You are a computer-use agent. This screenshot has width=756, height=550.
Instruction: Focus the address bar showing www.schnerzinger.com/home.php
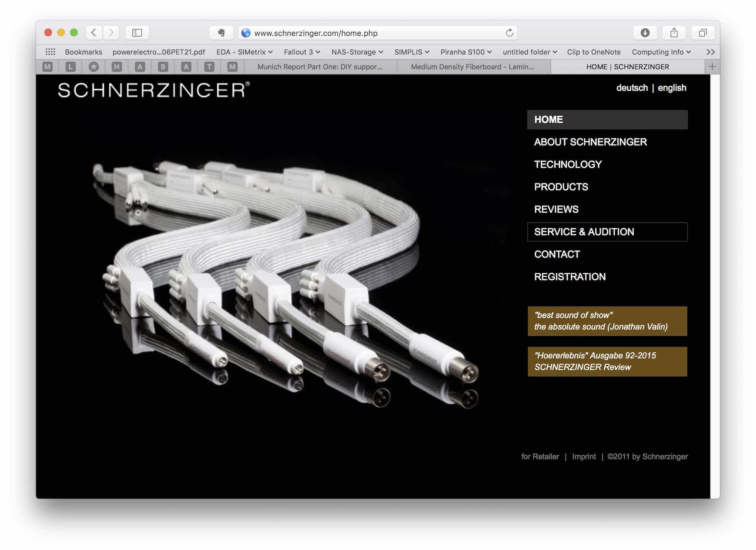378,33
